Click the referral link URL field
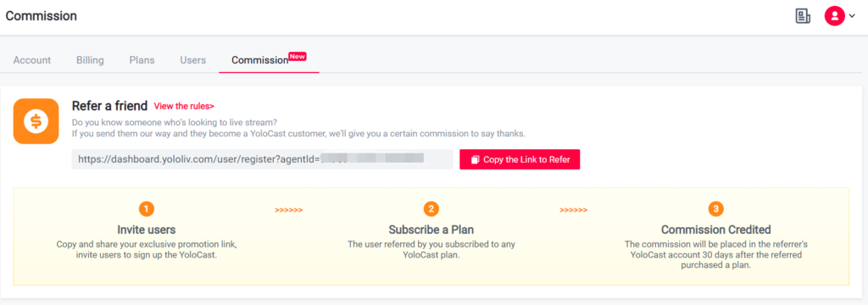Screen dimensions: 868x305 (x=263, y=159)
